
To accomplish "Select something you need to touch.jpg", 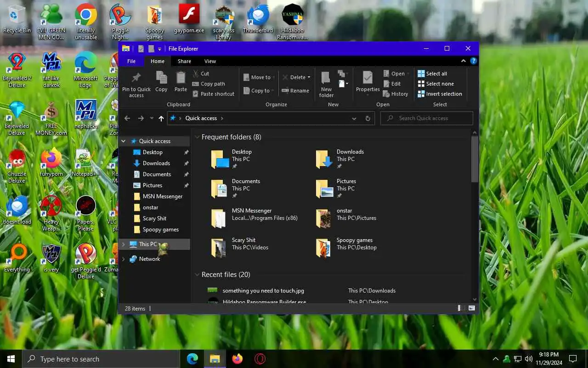I will 263,291.
